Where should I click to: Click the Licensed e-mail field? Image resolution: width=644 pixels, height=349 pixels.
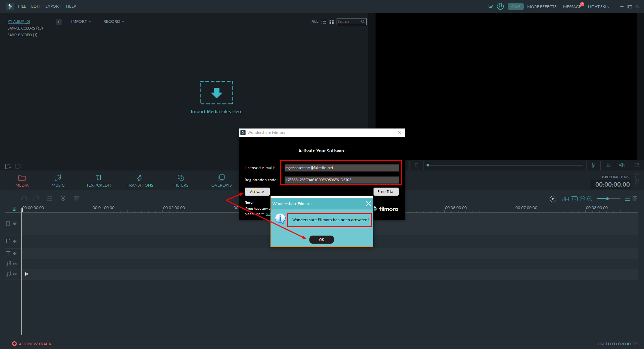[342, 168]
